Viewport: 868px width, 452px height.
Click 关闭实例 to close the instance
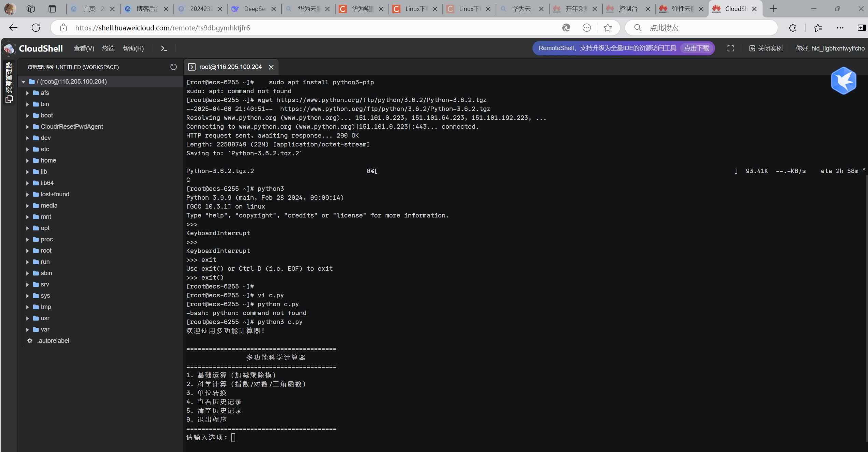(x=766, y=48)
